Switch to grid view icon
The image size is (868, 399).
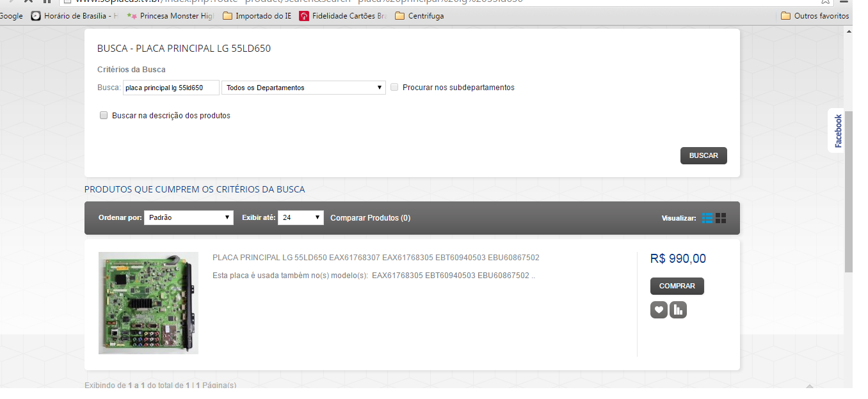[x=721, y=218]
